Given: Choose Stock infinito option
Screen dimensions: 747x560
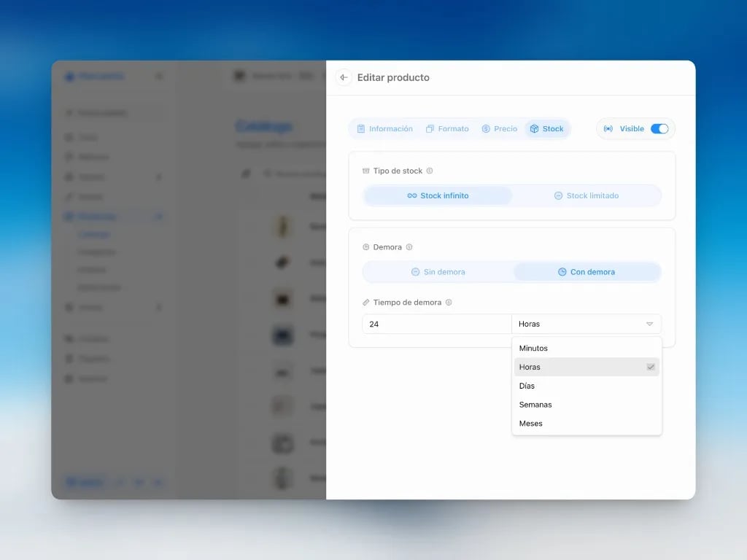Looking at the screenshot, I should [x=438, y=195].
